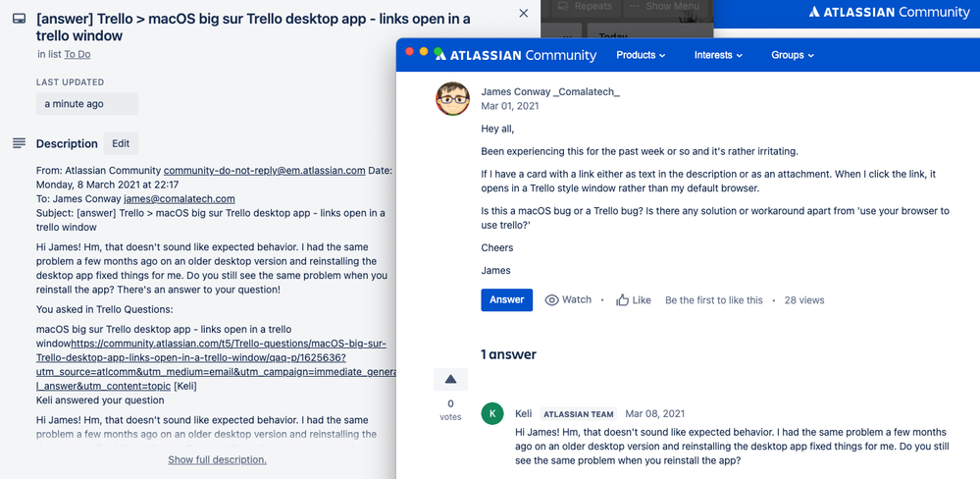
Task: Close the Trello card detail view
Action: pyautogui.click(x=524, y=13)
